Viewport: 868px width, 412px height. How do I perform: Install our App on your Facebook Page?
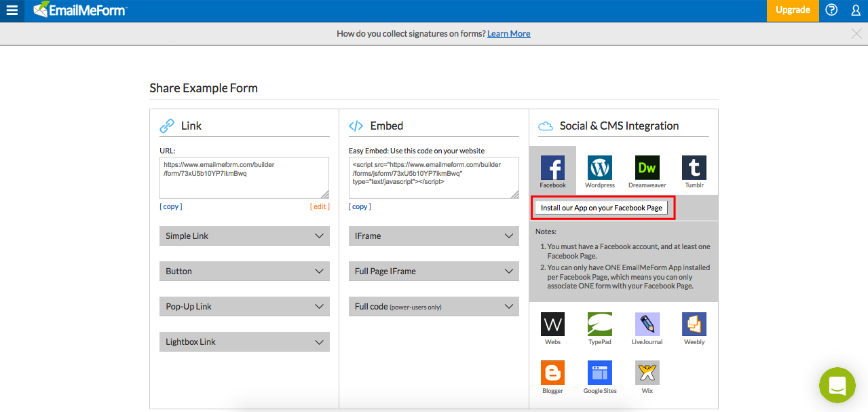(601, 208)
